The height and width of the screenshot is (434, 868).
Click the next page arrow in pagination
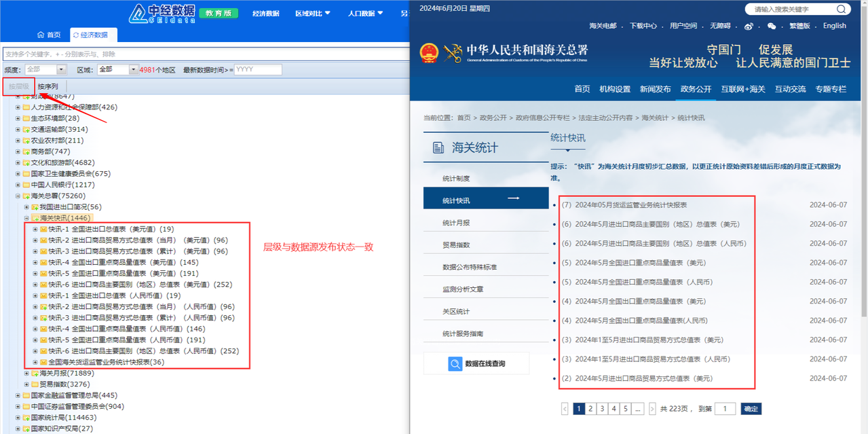click(653, 409)
